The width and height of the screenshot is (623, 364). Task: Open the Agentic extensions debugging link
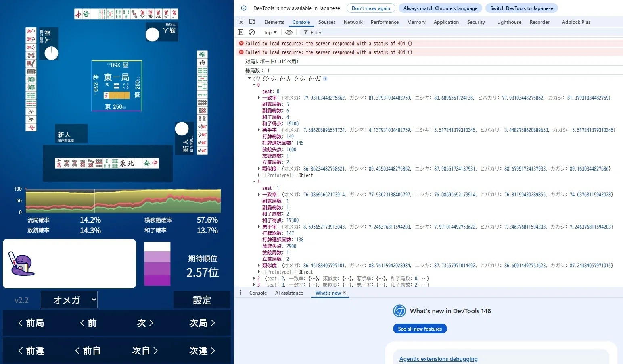pos(438,359)
